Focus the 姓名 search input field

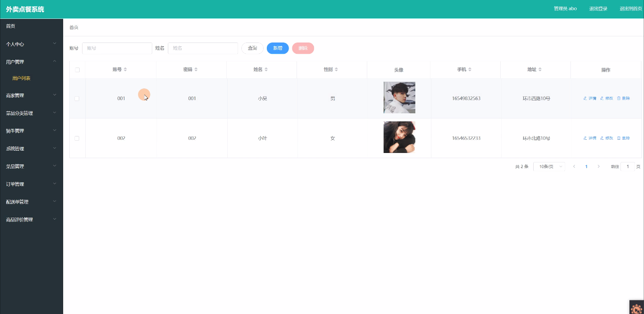pos(203,48)
